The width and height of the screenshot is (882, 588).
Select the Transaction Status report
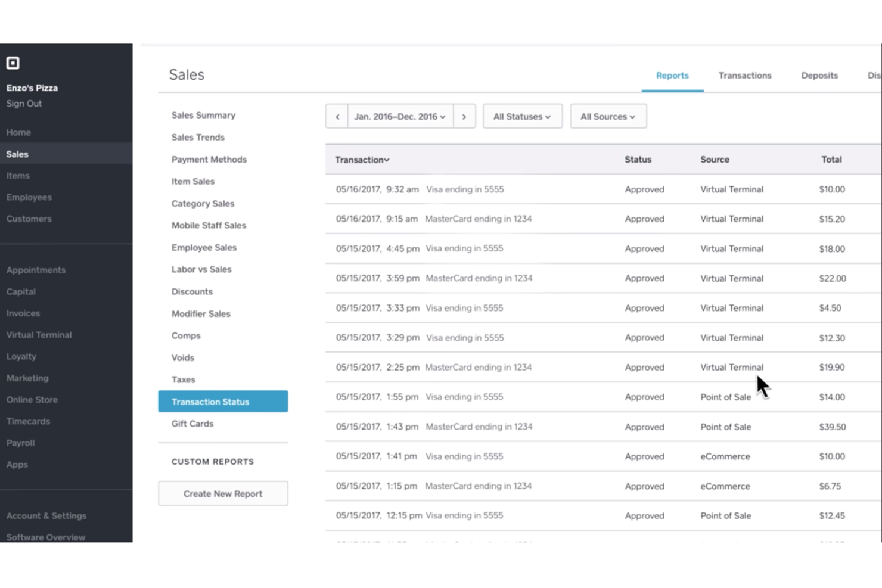(x=223, y=402)
